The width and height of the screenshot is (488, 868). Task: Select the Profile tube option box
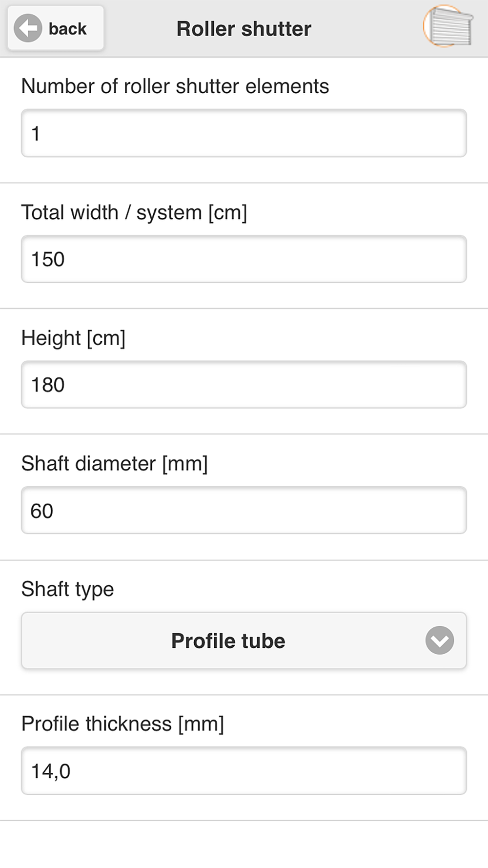point(244,640)
